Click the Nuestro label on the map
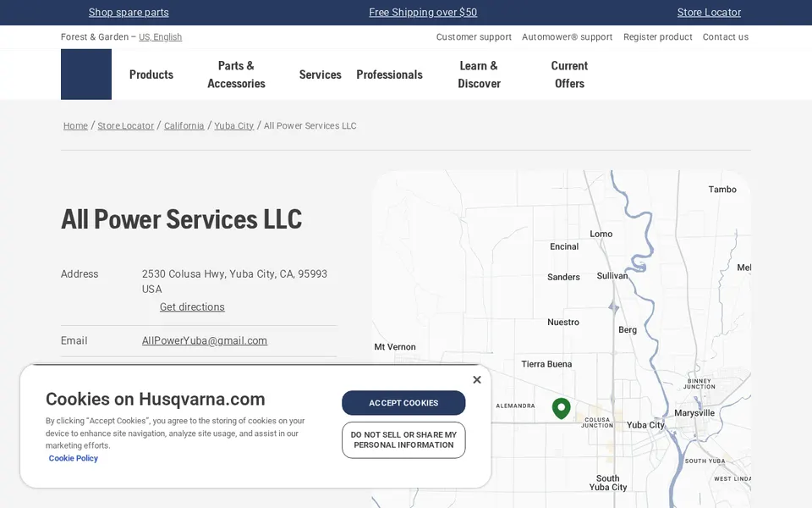 pyautogui.click(x=563, y=322)
